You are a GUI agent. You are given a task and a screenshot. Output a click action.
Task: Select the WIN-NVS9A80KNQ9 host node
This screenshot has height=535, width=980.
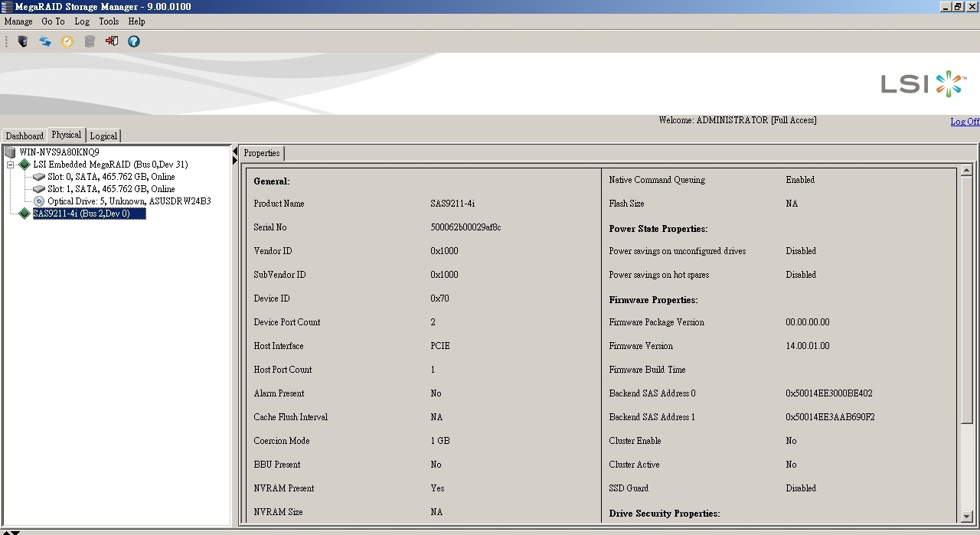(59, 152)
